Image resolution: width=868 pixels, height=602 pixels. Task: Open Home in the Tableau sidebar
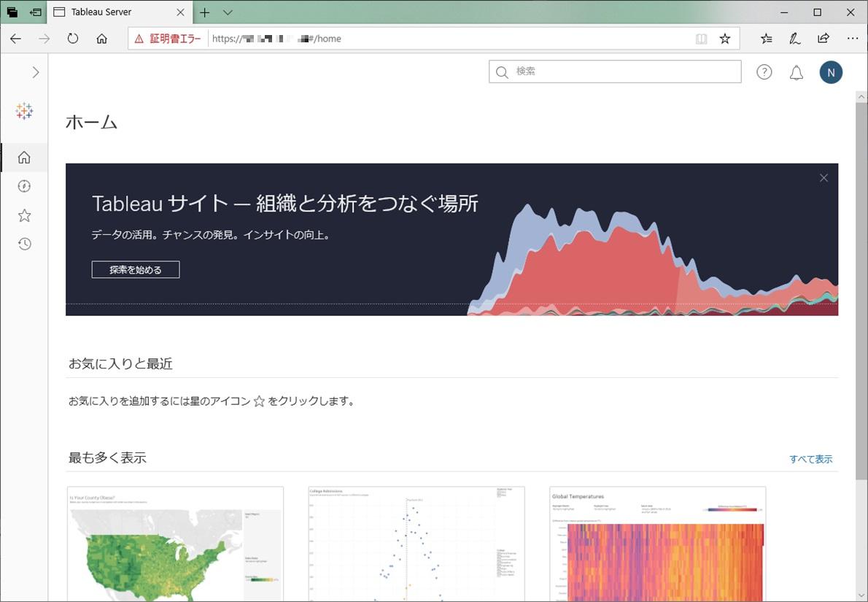24,158
